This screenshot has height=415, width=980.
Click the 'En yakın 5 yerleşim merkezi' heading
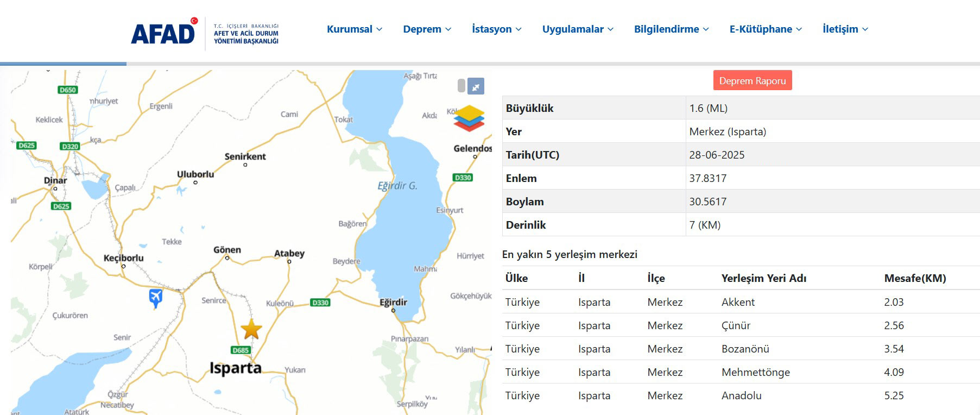570,254
